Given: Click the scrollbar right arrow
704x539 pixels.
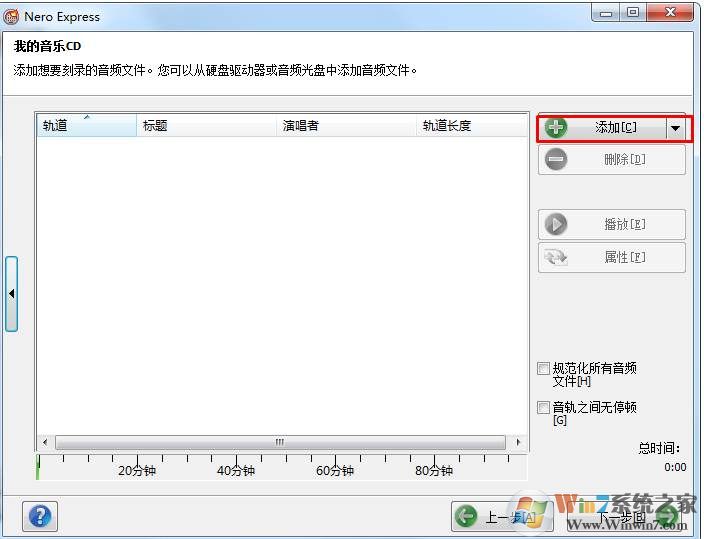Looking at the screenshot, I should 518,442.
